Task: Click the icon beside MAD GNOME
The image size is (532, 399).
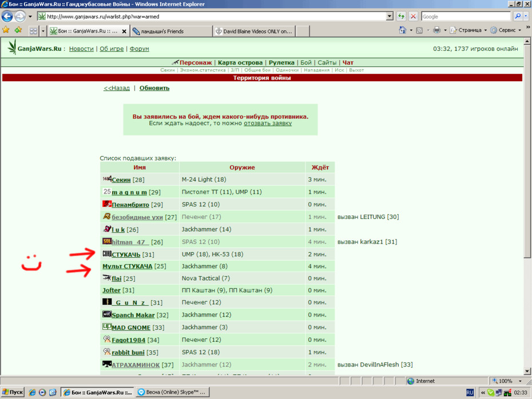Action: [x=107, y=327]
